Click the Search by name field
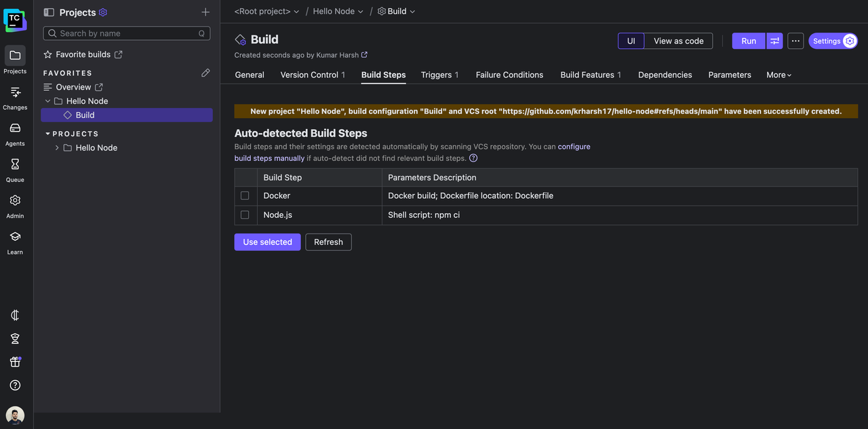Image resolution: width=868 pixels, height=429 pixels. pos(127,33)
